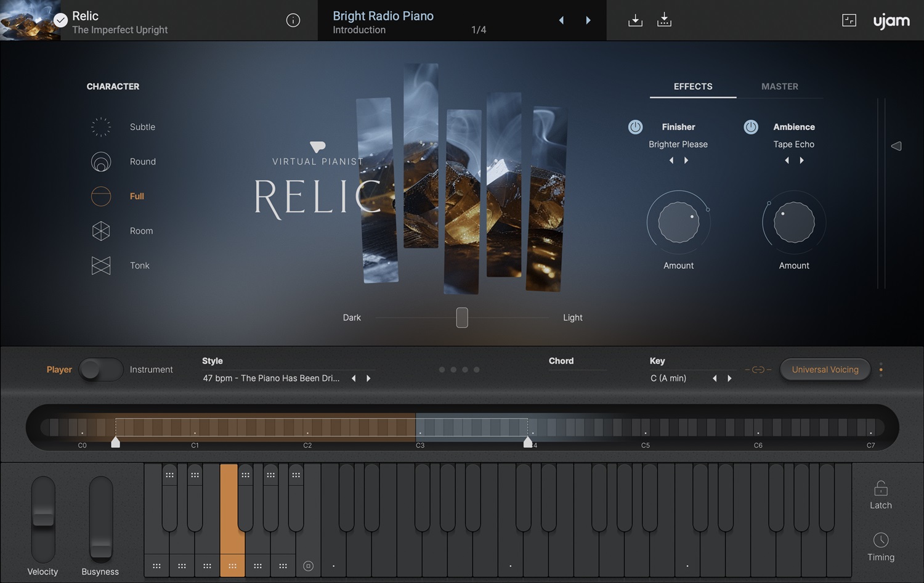Click the Velocity wheel
The height and width of the screenshot is (583, 924).
tap(43, 519)
